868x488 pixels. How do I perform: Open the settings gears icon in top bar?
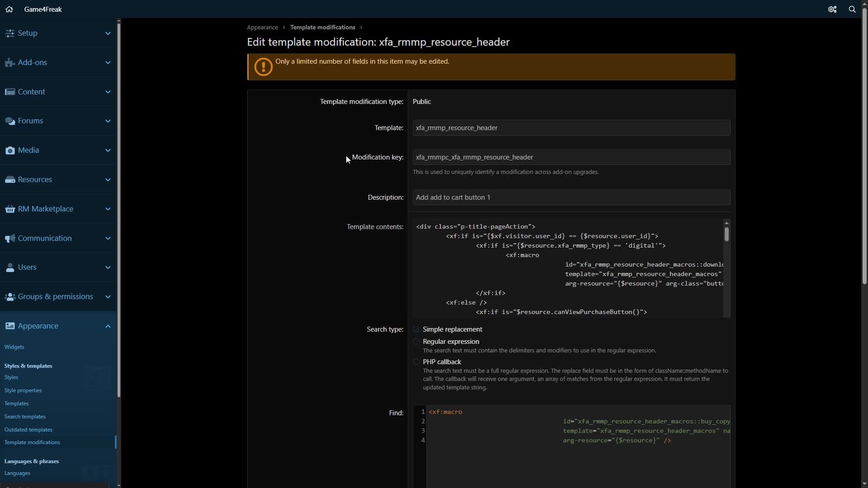(832, 9)
